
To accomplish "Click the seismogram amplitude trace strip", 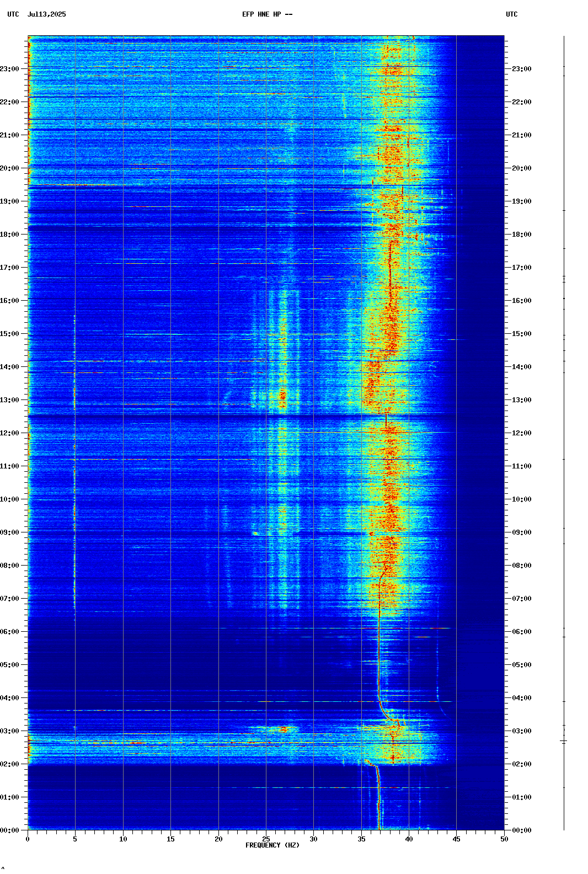I will coord(564,433).
